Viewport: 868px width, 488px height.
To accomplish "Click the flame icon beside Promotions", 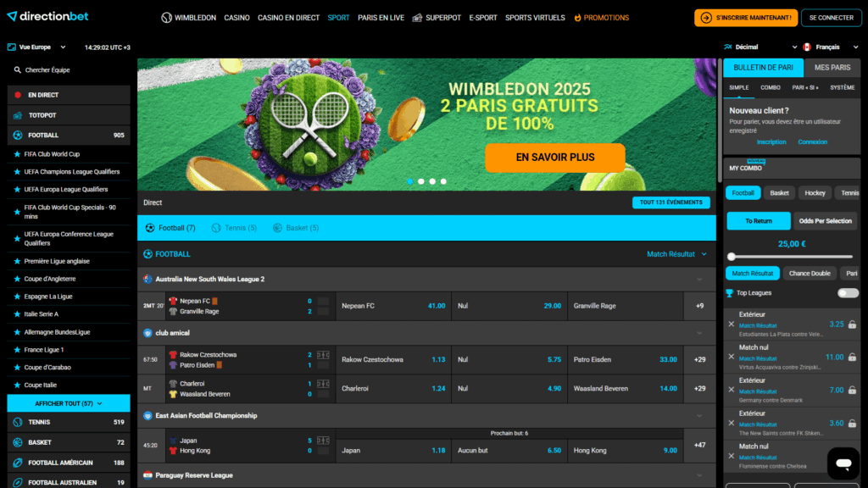I will (577, 18).
